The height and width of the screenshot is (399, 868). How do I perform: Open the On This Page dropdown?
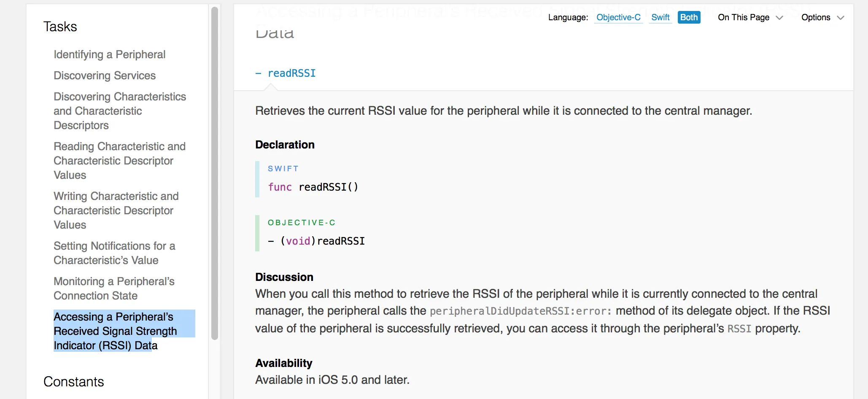(744, 17)
